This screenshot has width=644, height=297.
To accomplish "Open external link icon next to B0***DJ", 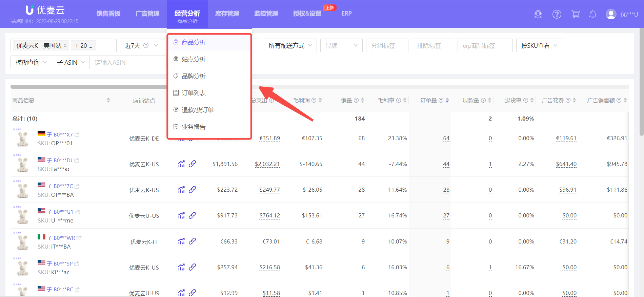I will point(77,160).
